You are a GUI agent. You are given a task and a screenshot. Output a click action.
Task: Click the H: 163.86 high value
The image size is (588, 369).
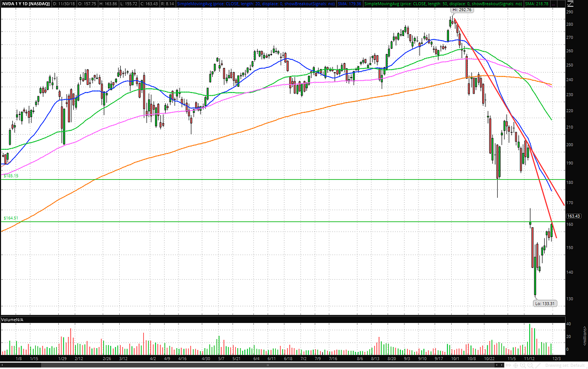click(108, 4)
